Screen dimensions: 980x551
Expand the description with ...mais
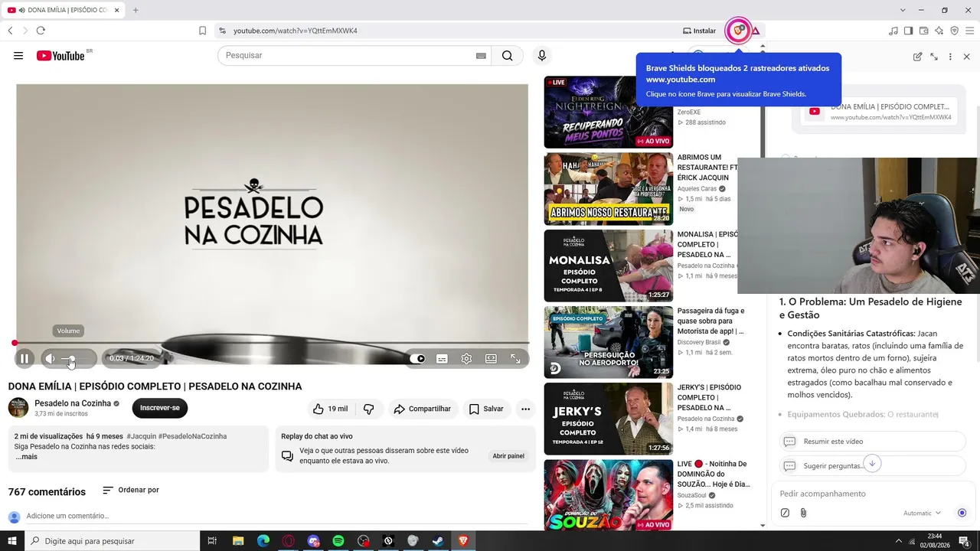27,457
